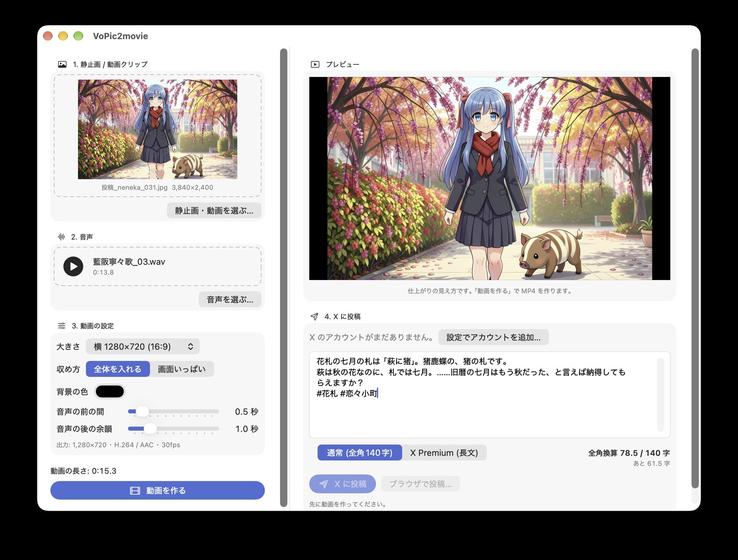Click the audio waveform icon beside 音声

point(61,237)
